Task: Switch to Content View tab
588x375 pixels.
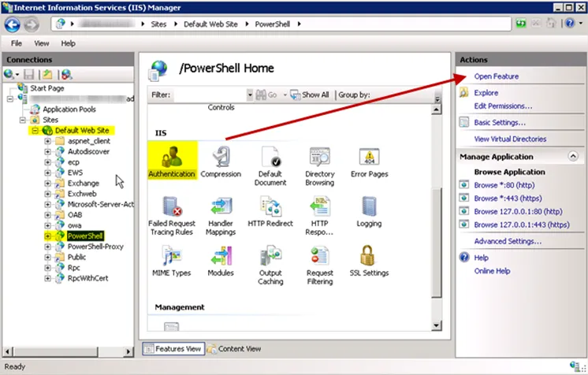Action: (234, 349)
